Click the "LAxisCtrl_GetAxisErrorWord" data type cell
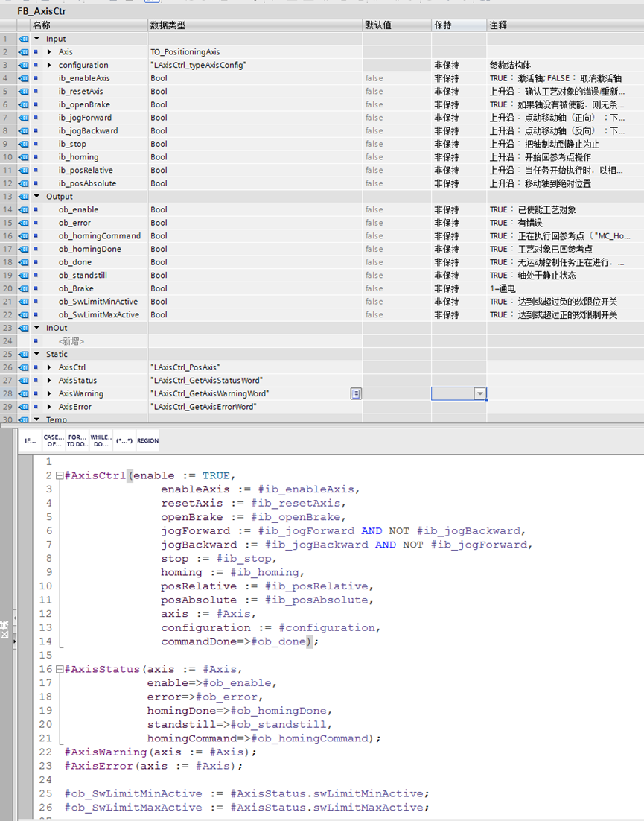Image resolution: width=644 pixels, height=821 pixels. coord(255,406)
